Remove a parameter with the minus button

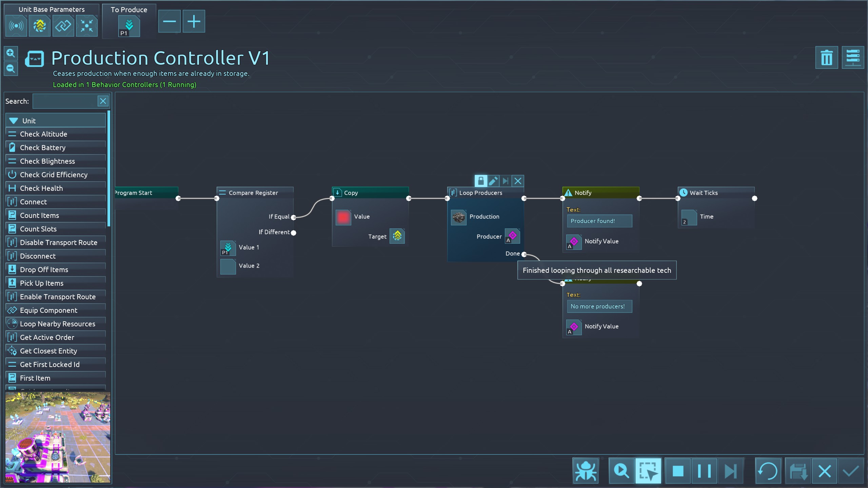169,22
